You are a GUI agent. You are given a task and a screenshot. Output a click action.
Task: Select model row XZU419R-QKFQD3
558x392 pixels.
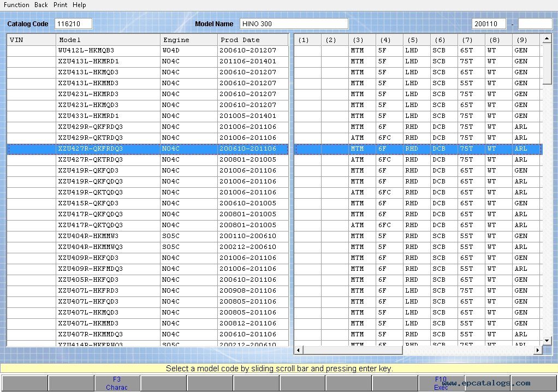click(x=147, y=171)
